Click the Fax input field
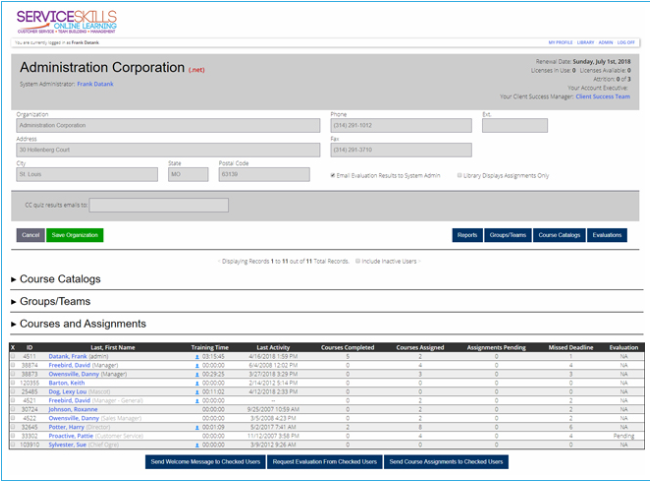The height and width of the screenshot is (481, 650). click(401, 150)
